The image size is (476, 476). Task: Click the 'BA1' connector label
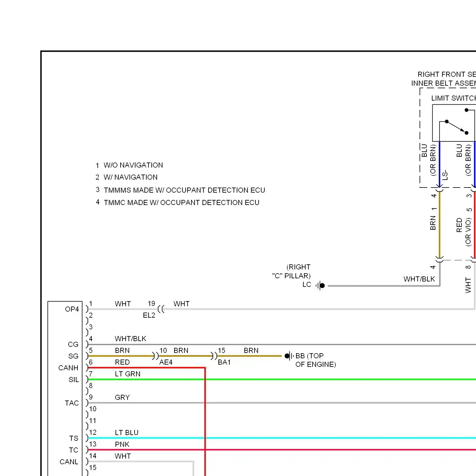224,362
